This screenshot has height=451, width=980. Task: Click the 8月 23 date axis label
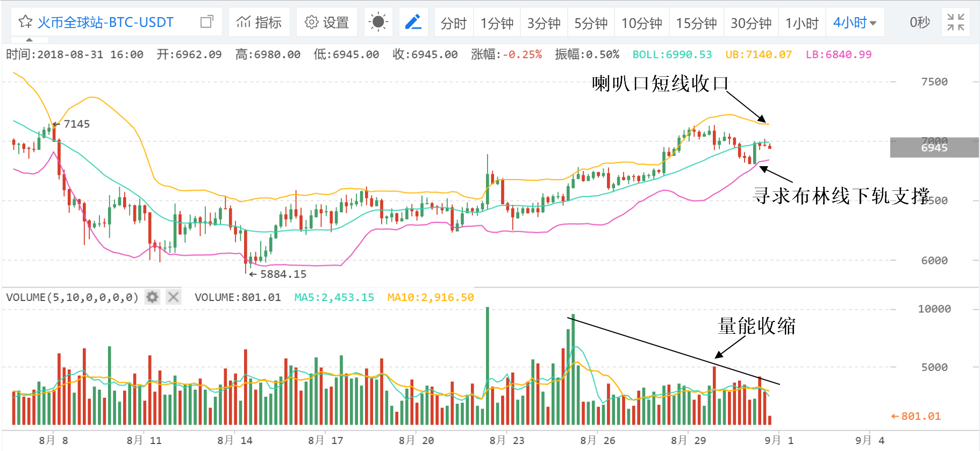(506, 440)
